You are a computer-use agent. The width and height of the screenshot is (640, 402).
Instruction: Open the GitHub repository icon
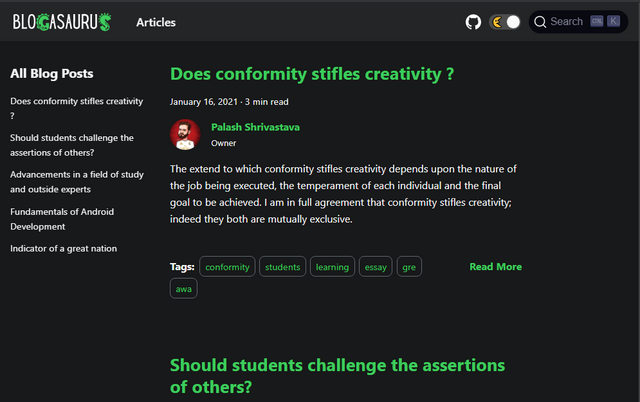click(473, 22)
